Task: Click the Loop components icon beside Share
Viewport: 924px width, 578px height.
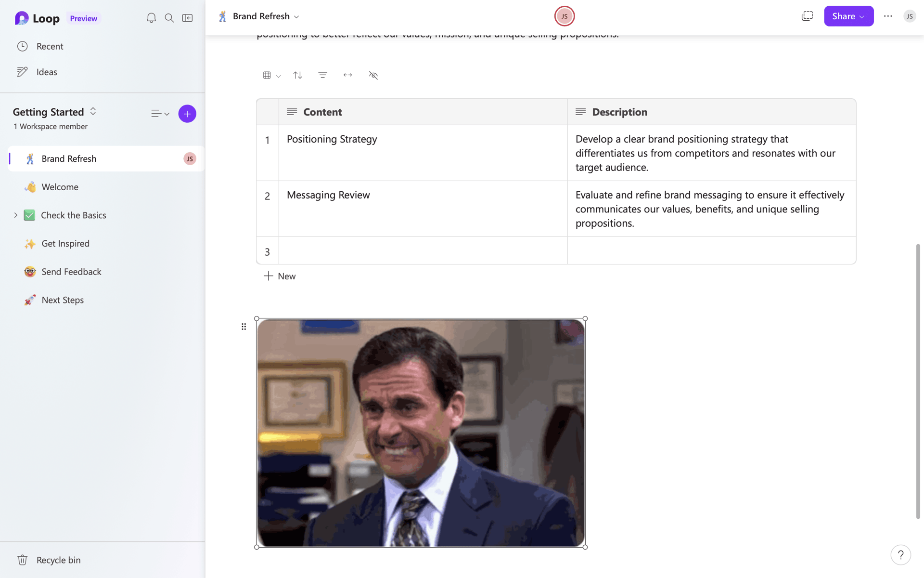Action: coord(807,16)
